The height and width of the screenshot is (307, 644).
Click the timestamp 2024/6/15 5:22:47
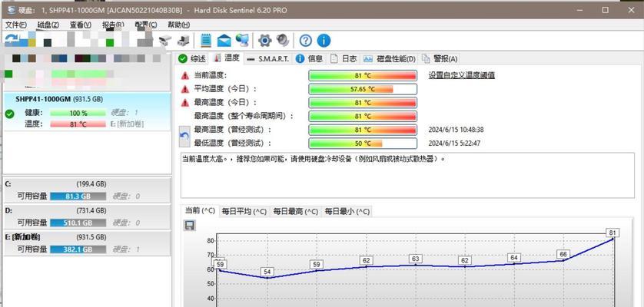[x=454, y=144]
